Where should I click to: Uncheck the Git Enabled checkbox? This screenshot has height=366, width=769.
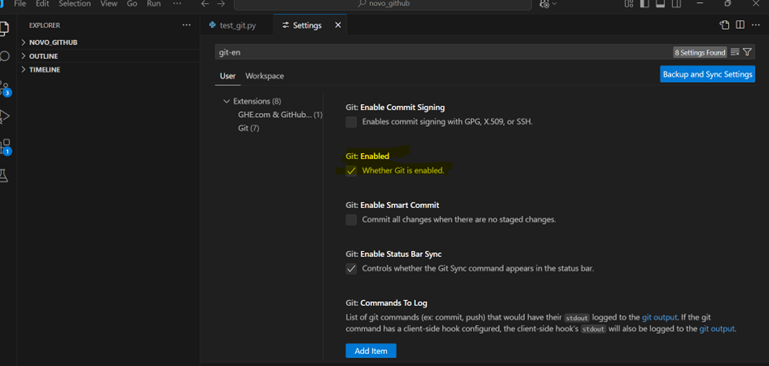(351, 171)
